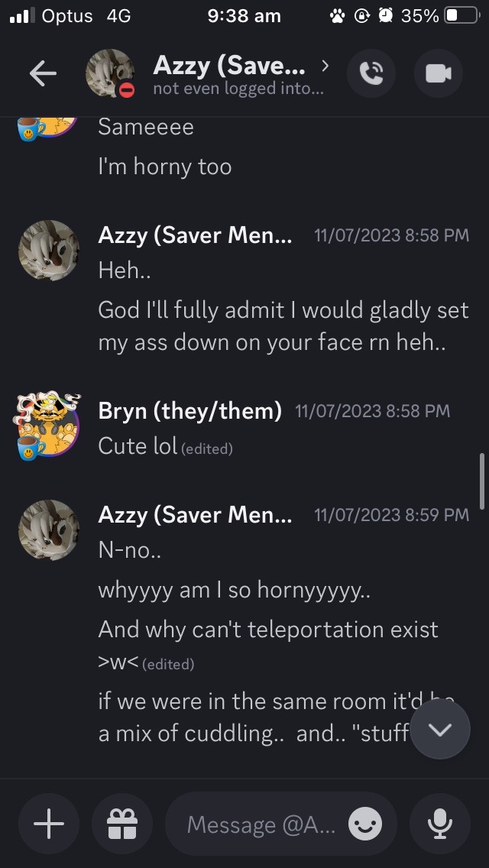
Task: Tap the "not even logged into..." status text
Action: coord(238,89)
